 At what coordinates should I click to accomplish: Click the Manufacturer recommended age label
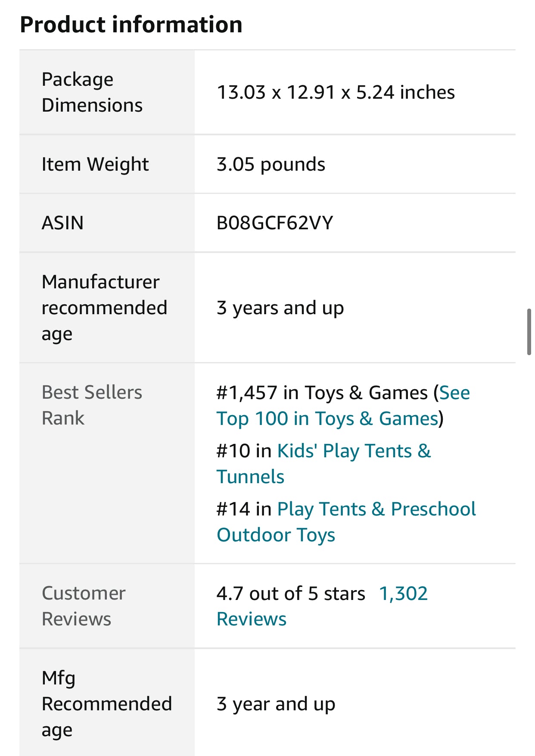[104, 308]
